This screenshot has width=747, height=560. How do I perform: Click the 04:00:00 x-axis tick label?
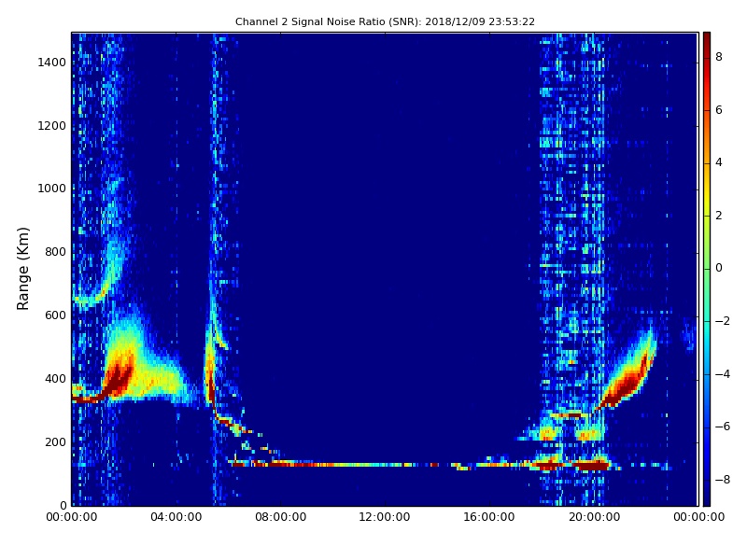point(176,517)
